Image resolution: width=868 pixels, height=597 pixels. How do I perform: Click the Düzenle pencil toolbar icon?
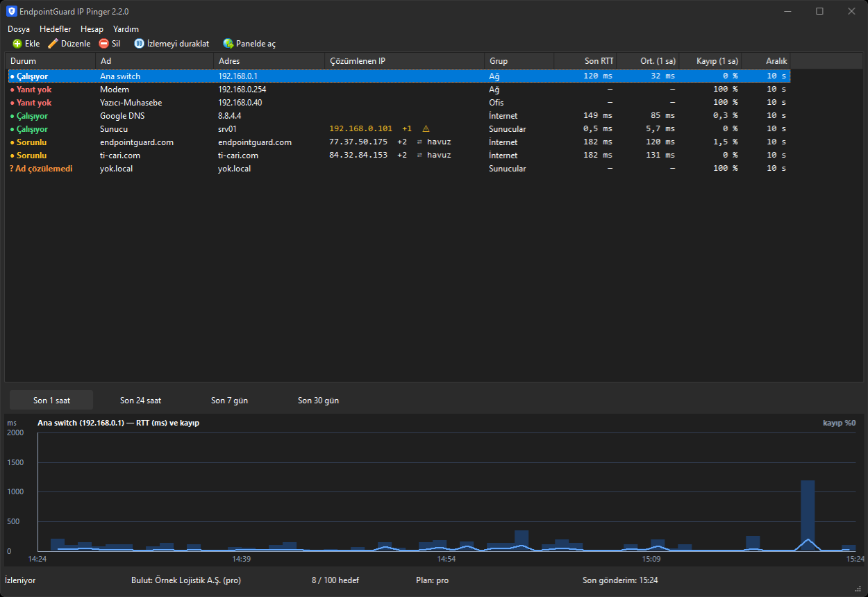coord(53,44)
